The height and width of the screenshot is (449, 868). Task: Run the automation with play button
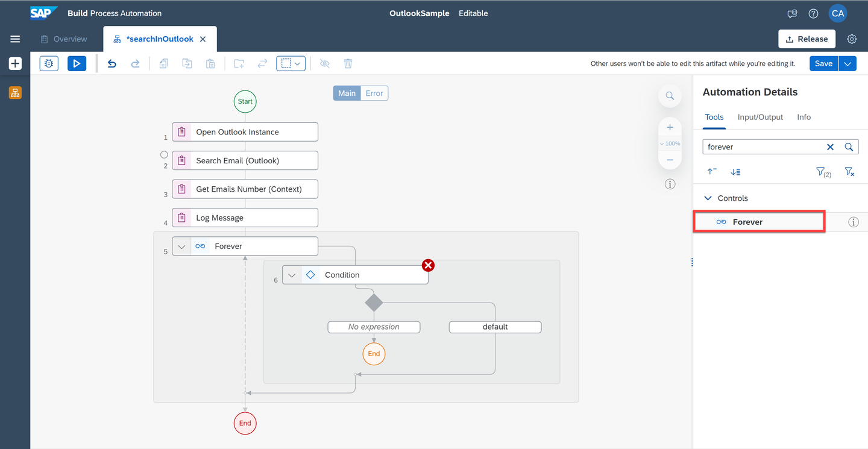click(77, 63)
